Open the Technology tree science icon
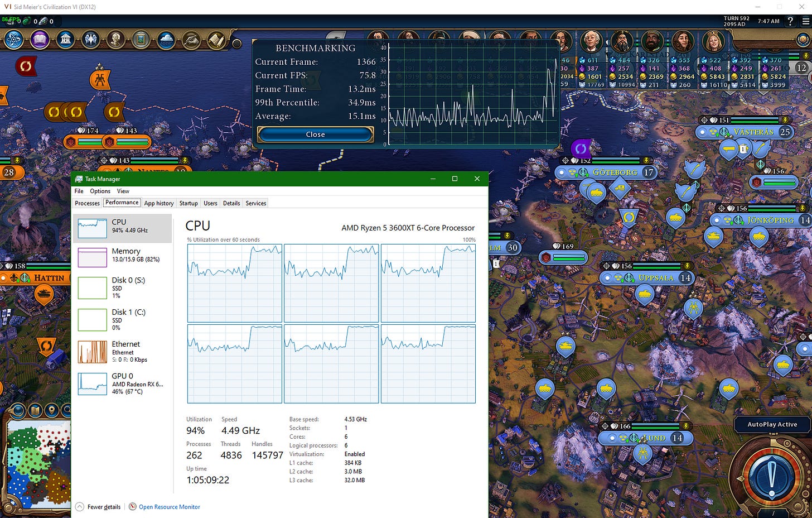The height and width of the screenshot is (518, 812). (14, 40)
